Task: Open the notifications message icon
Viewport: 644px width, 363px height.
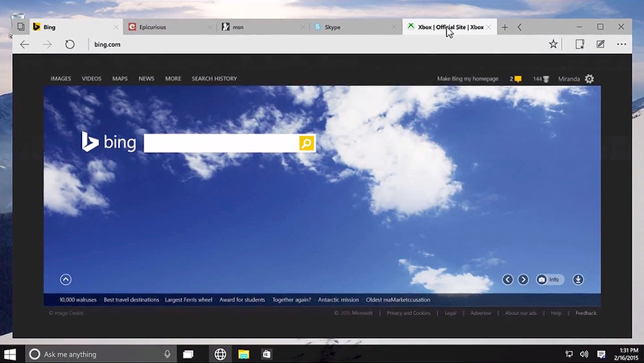Action: (516, 79)
